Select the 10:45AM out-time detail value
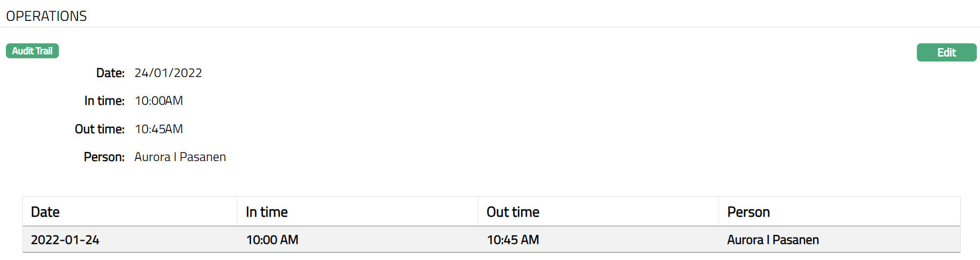This screenshot has width=980, height=260. [158, 129]
